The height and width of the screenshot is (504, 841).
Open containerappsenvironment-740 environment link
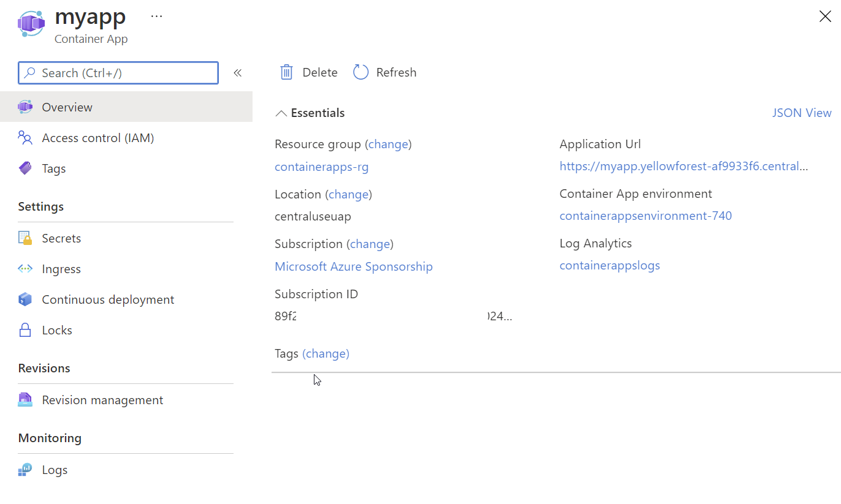645,216
